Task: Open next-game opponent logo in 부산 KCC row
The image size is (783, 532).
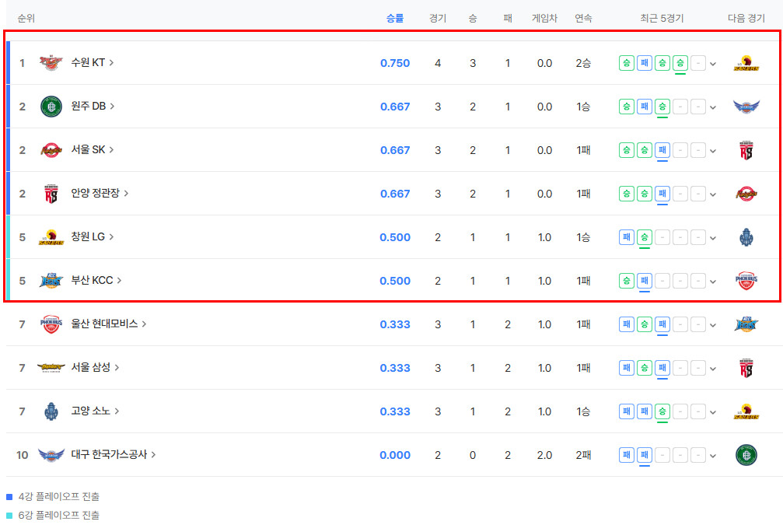Action: pos(746,281)
